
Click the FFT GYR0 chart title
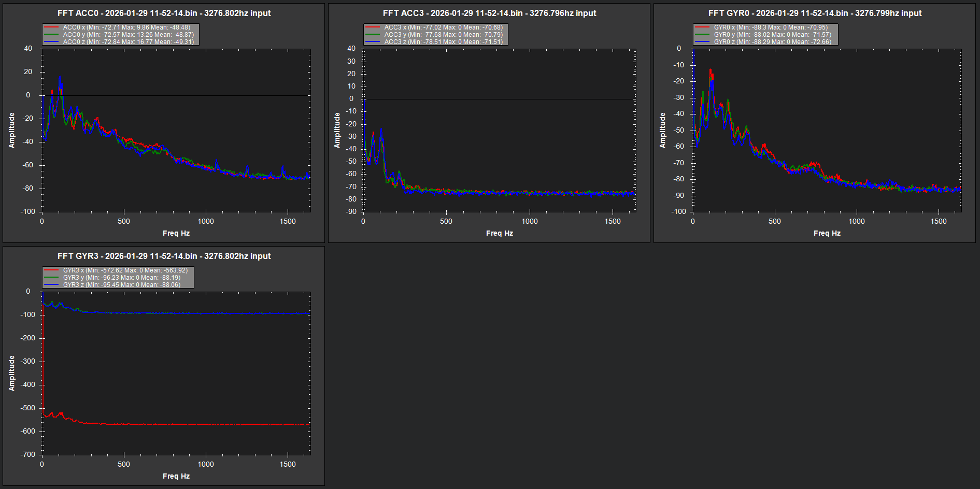click(815, 13)
